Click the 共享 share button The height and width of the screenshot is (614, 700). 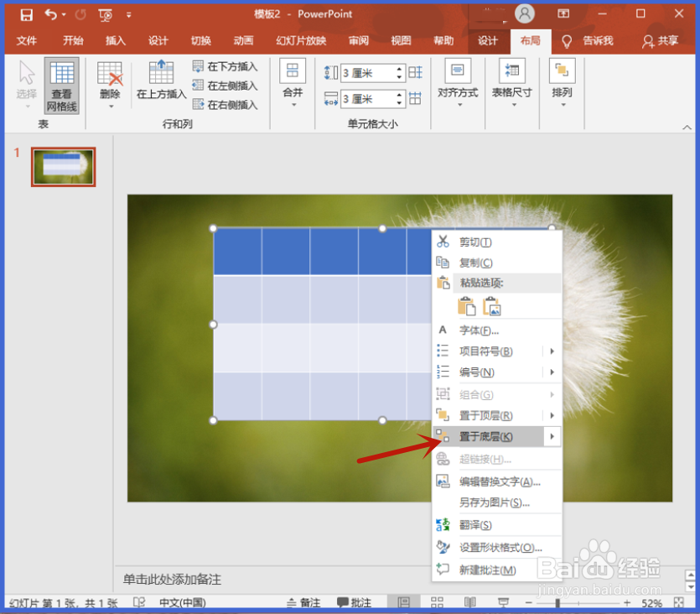[661, 41]
